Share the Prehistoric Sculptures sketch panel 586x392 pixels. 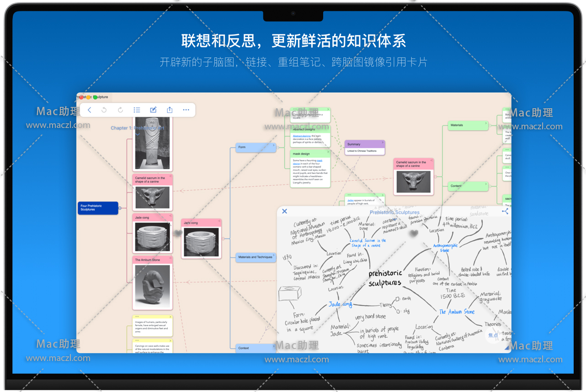click(505, 211)
